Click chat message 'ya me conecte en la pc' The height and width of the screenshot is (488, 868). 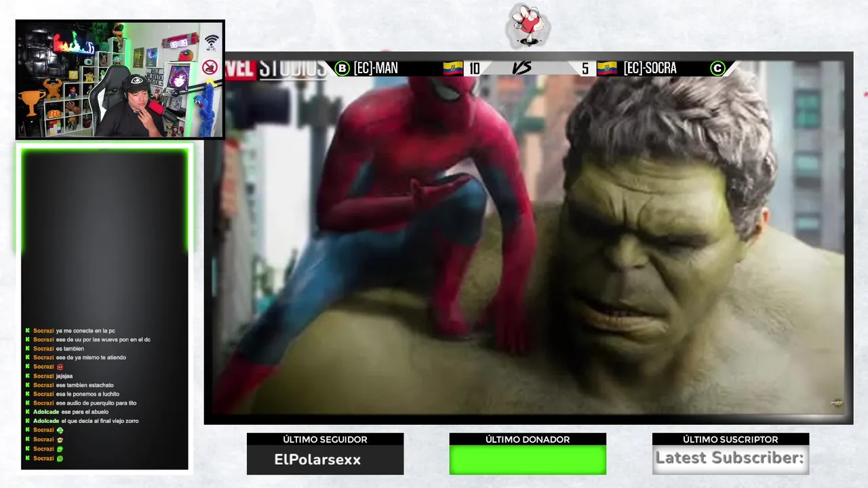[x=85, y=331]
